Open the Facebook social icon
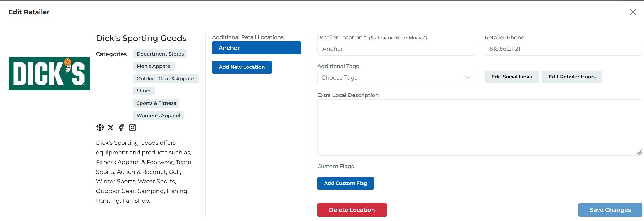This screenshot has width=644, height=221. coord(121,127)
